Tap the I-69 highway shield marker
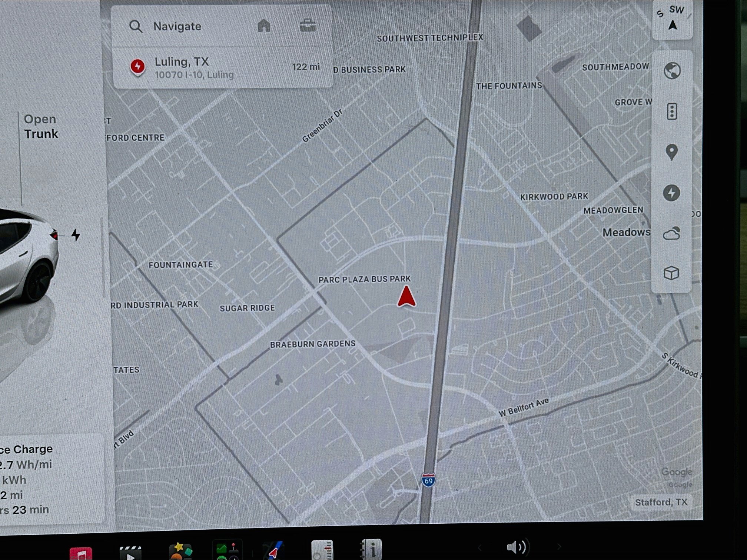 (x=428, y=480)
